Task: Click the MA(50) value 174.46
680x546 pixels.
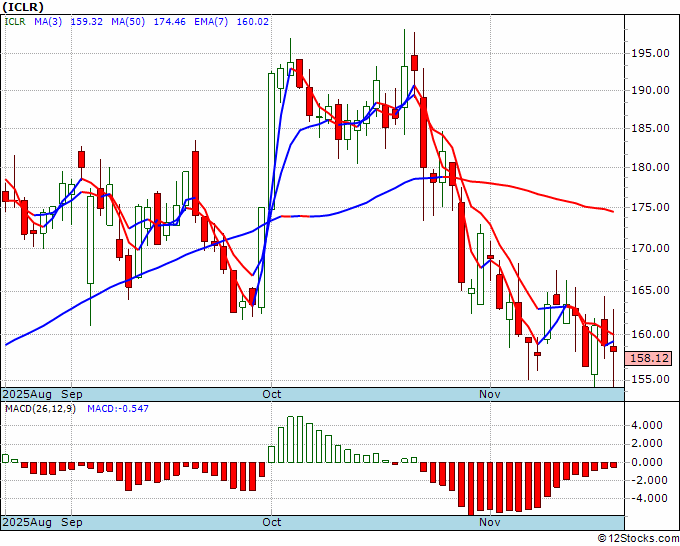Action: click(170, 22)
